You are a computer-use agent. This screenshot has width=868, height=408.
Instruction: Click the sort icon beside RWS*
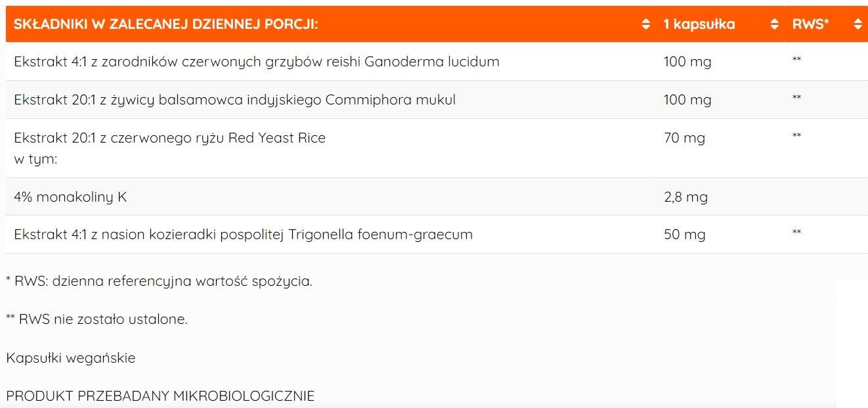pos(857,23)
